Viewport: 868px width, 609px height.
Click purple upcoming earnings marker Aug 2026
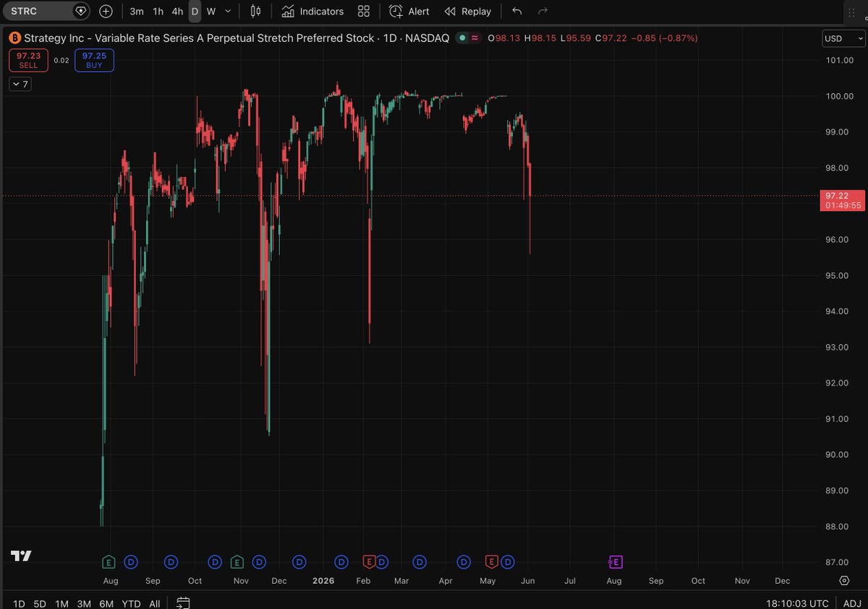pos(616,562)
